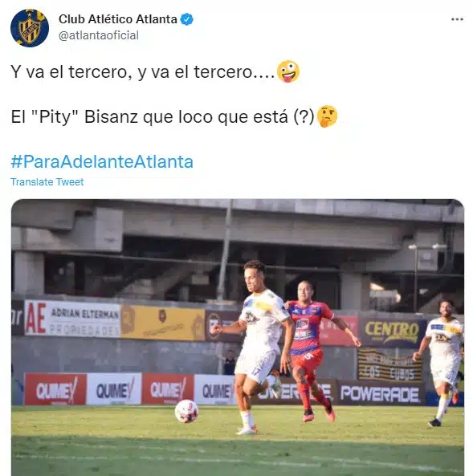Click the Centro advertising sign
This screenshot has height=476, width=473.
(x=392, y=332)
